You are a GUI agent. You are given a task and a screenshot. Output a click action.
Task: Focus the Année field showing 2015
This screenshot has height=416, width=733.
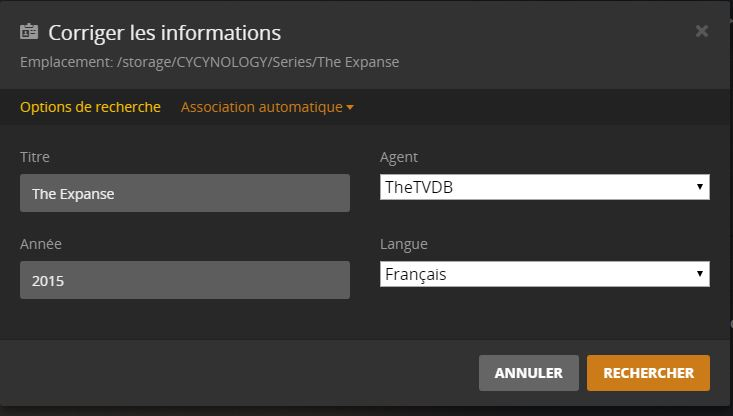(185, 280)
